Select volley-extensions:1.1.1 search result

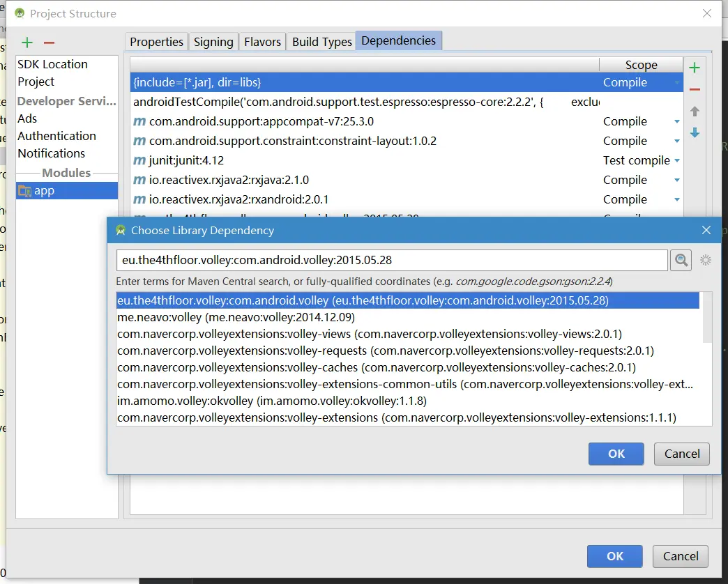408,417
